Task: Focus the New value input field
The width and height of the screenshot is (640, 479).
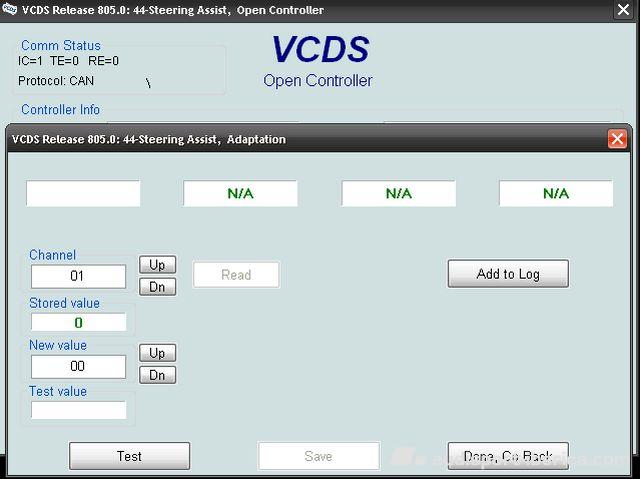Action: [78, 366]
